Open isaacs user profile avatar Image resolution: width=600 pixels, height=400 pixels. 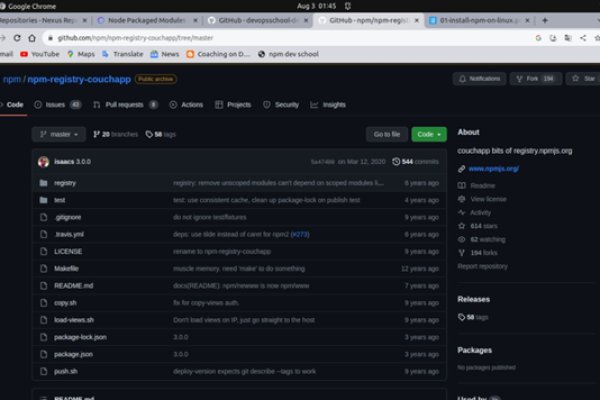click(x=44, y=162)
